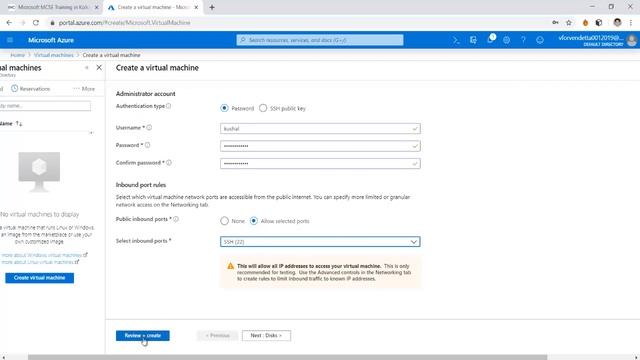Focus the Username input field
Viewport: 640px width, 360px height.
click(320, 129)
